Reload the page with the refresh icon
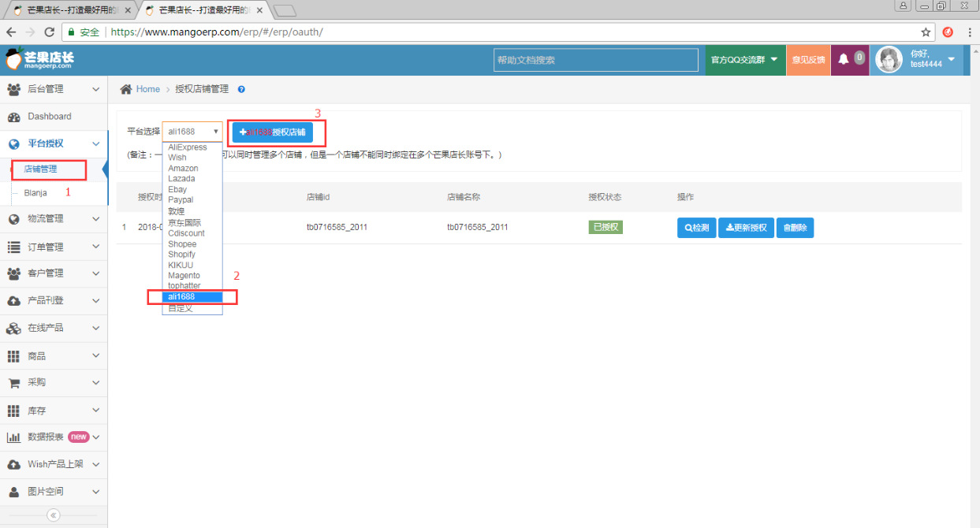Image resolution: width=980 pixels, height=528 pixels. [49, 32]
